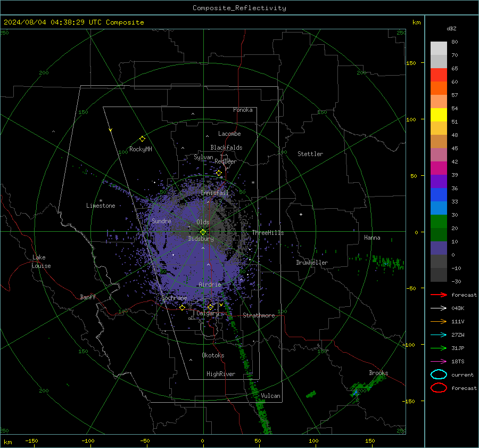Select the HighRiver label

221,374
